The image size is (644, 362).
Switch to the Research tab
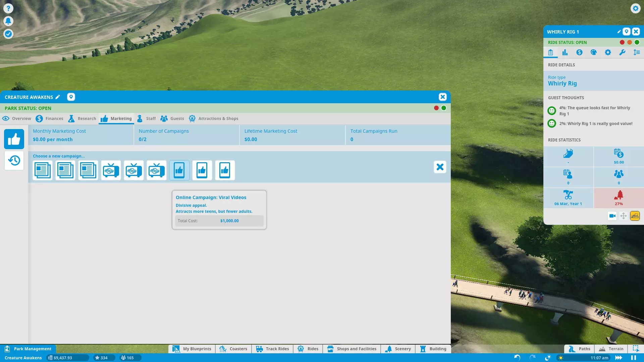pos(82,118)
